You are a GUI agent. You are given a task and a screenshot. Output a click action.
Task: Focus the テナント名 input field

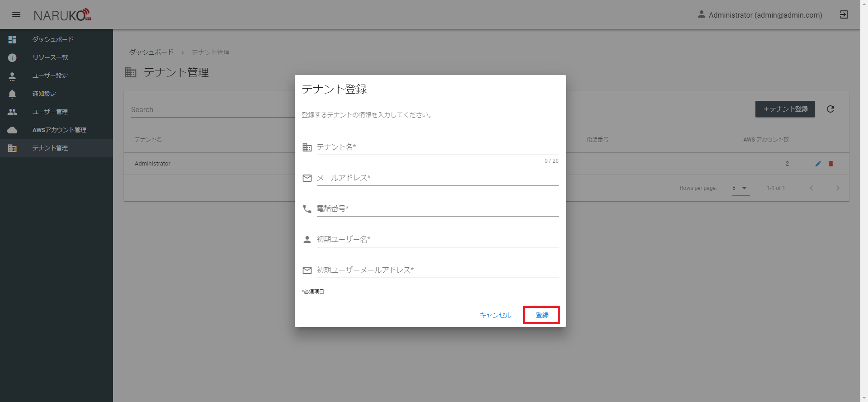(438, 147)
